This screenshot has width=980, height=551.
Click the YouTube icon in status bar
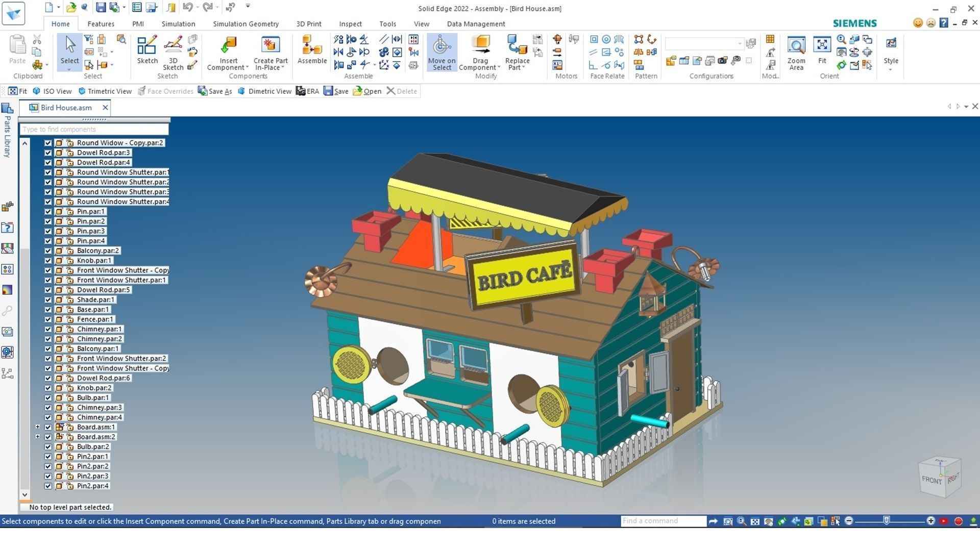(944, 521)
